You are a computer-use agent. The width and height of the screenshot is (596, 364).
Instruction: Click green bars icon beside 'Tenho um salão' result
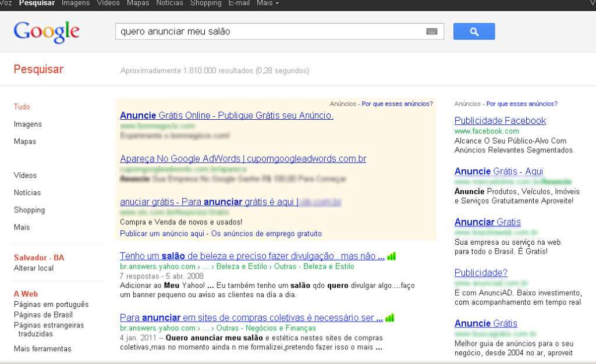[392, 256]
